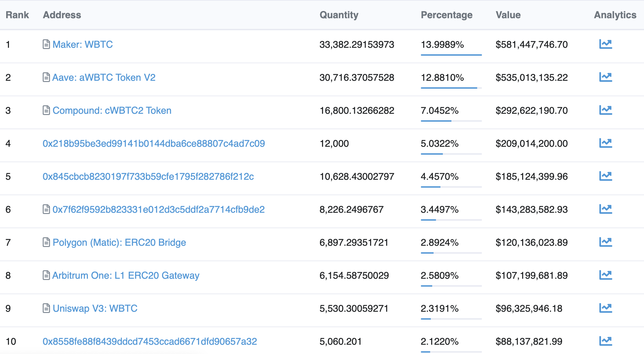This screenshot has width=644, height=354.
Task: Click contract icon beside 0x7f62f9592b address
Action: pyautogui.click(x=46, y=209)
